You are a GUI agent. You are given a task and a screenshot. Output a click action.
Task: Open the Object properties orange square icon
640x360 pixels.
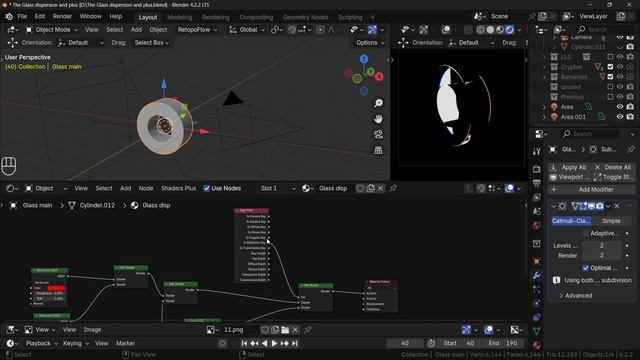(537, 261)
